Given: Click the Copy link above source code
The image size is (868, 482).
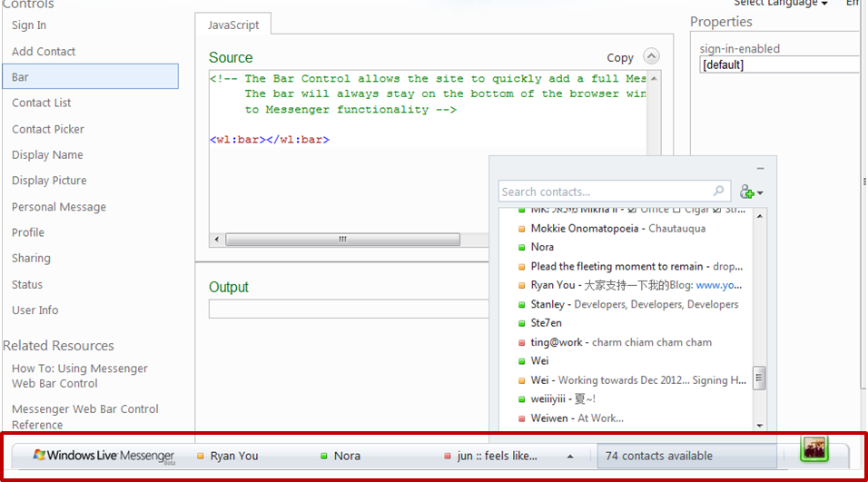Looking at the screenshot, I should click(x=620, y=57).
